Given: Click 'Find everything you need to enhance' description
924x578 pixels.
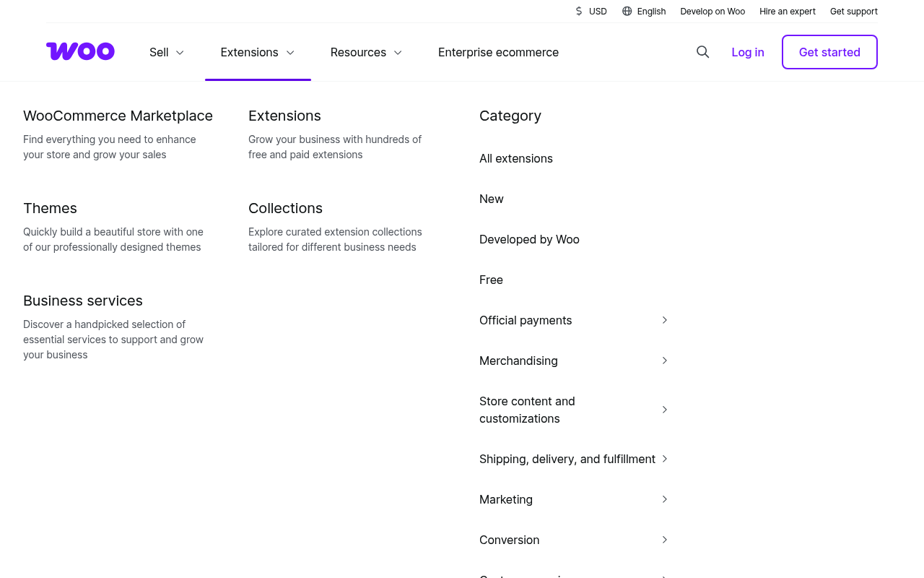Looking at the screenshot, I should point(109,147).
